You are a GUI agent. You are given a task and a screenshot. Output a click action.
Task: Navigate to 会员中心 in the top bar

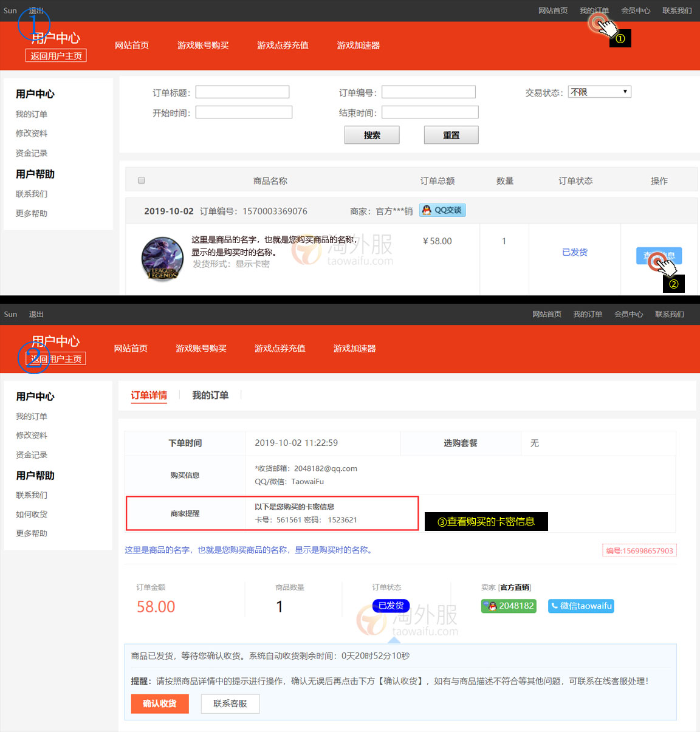click(636, 10)
